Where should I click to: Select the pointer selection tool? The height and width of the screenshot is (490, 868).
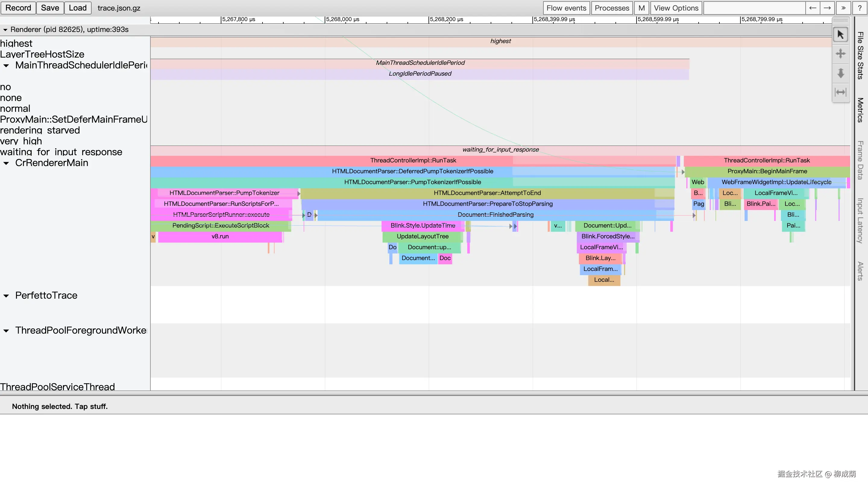(x=840, y=35)
